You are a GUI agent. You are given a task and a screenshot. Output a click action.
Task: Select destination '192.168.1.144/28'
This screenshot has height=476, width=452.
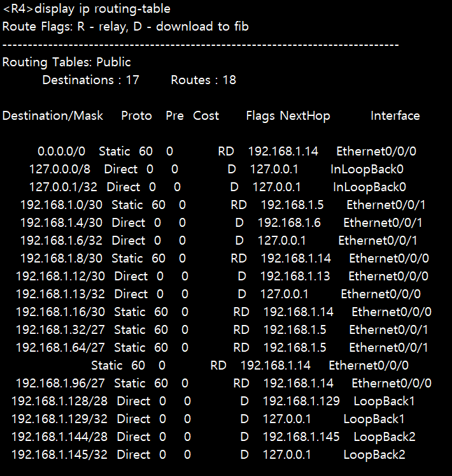[x=59, y=437]
